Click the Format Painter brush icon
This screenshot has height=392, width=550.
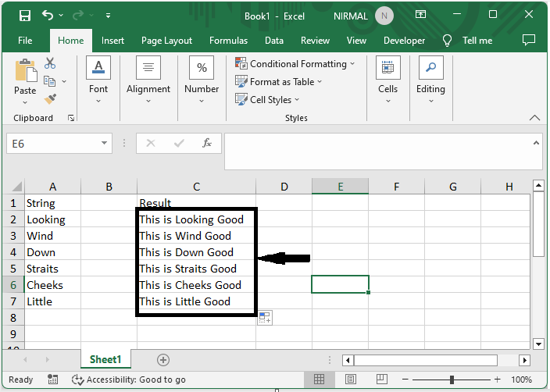pyautogui.click(x=50, y=99)
